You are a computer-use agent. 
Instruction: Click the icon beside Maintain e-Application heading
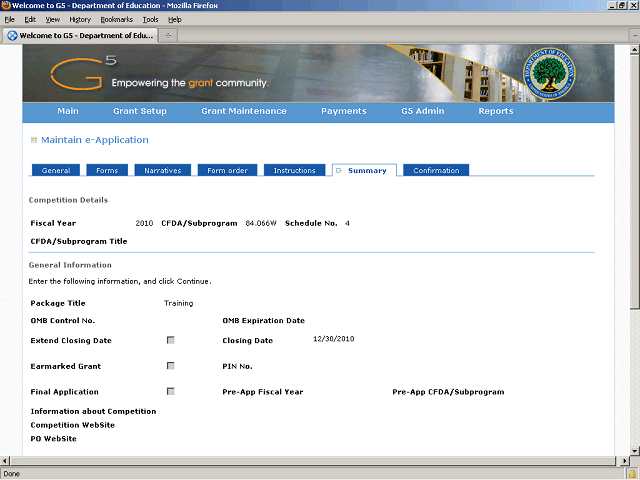[x=34, y=140]
